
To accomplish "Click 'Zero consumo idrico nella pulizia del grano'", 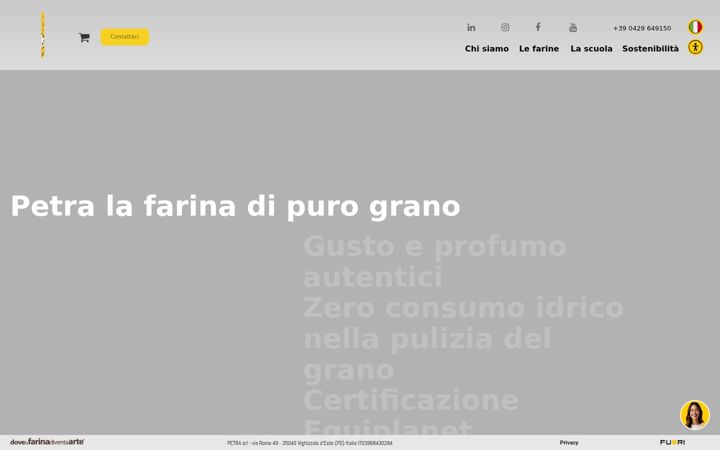I will click(x=463, y=339).
